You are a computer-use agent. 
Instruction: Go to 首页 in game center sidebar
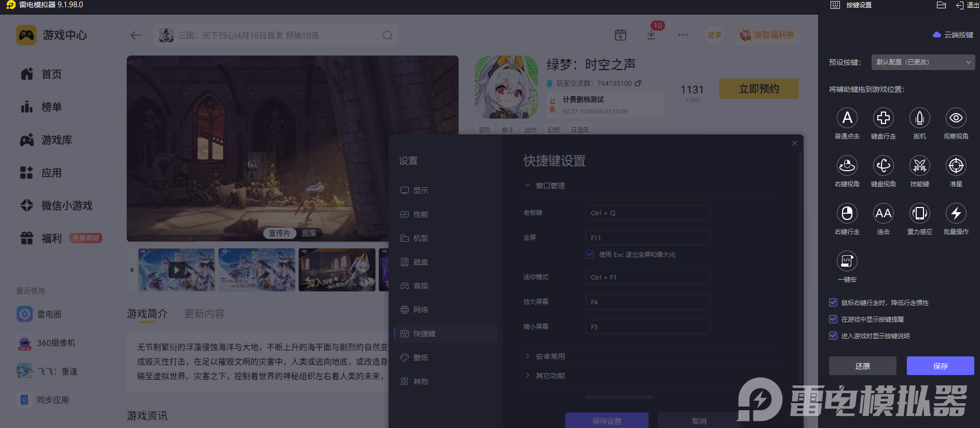pyautogui.click(x=42, y=74)
